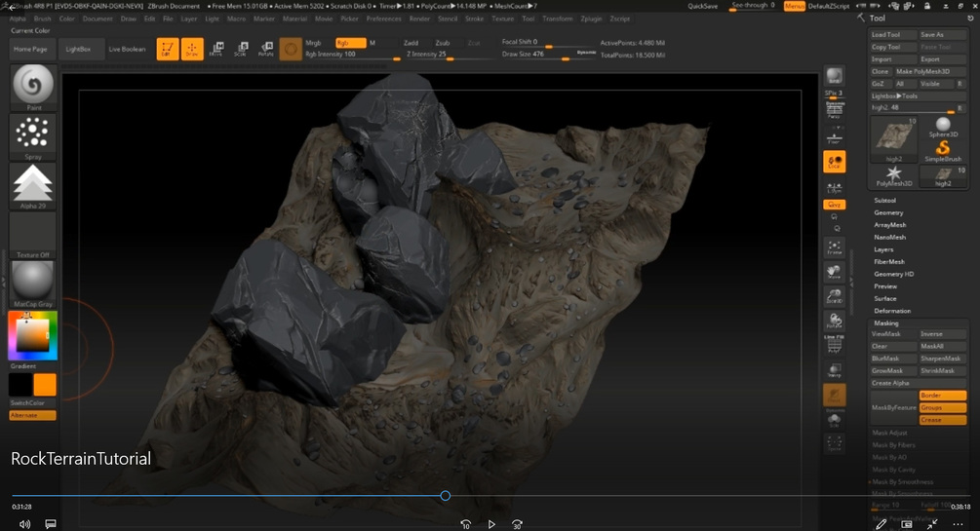Expand the Deformation section
The width and height of the screenshot is (980, 531).
[x=892, y=311]
